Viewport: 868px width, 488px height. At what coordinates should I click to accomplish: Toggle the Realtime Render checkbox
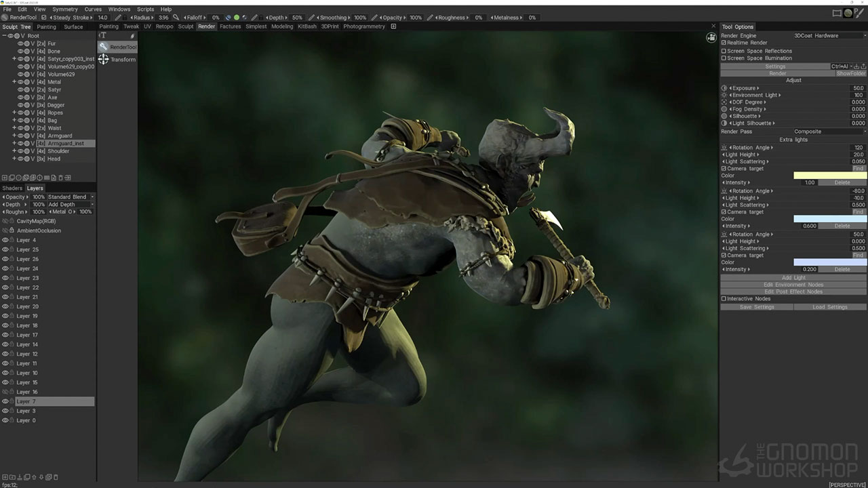coord(724,43)
